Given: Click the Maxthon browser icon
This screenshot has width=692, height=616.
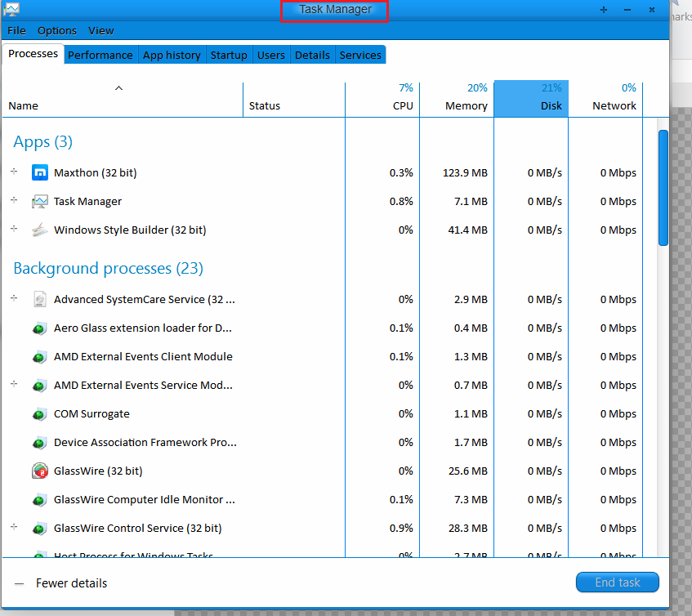Looking at the screenshot, I should coord(40,172).
